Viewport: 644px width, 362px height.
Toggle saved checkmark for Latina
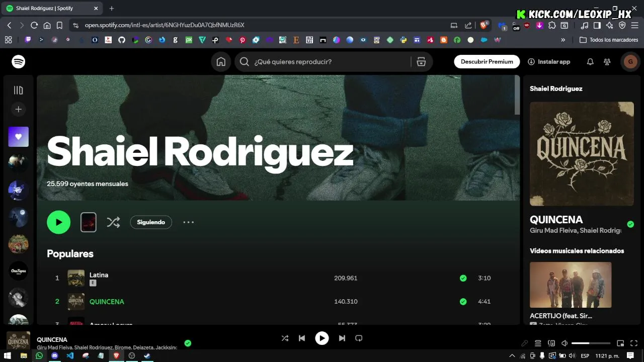(463, 278)
